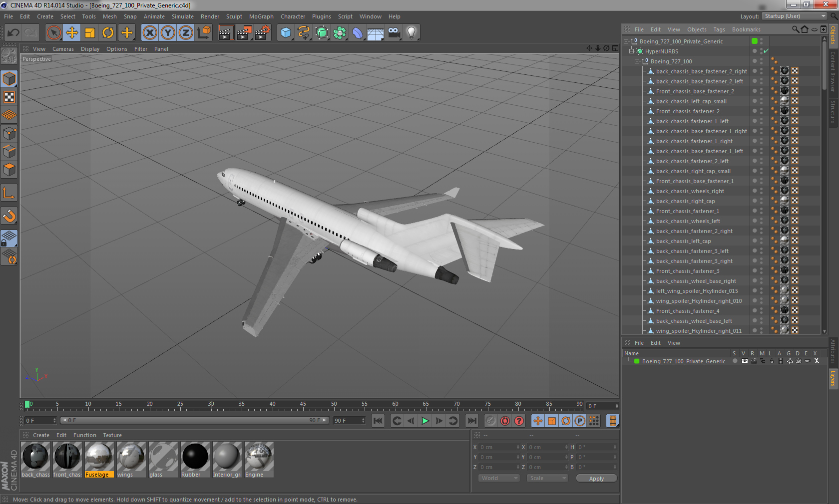Open the Content Browser side tab
This screenshot has height=504, width=839.
(833, 71)
